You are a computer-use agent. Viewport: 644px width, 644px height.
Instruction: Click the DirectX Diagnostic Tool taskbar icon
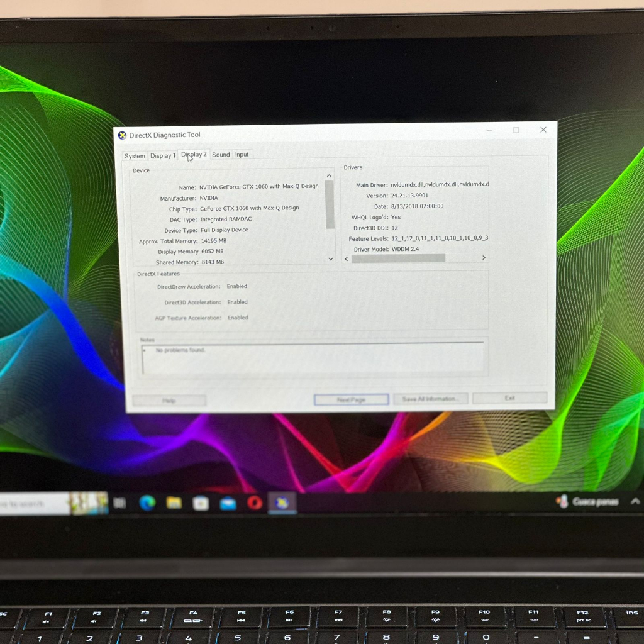[x=282, y=502]
